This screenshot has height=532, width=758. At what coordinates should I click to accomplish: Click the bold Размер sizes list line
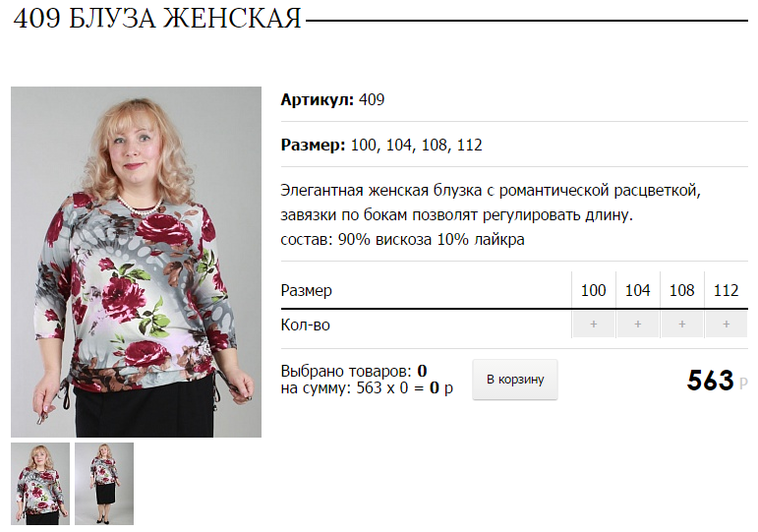coord(381,146)
